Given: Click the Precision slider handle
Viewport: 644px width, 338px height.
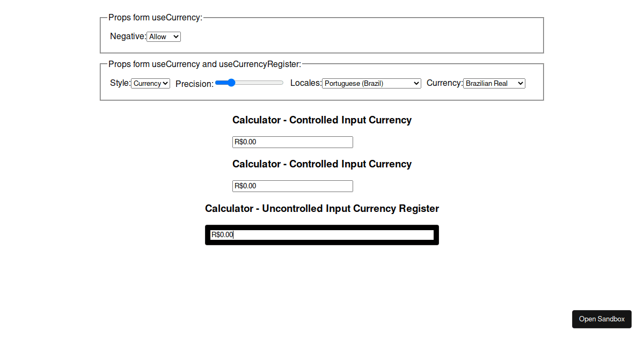Looking at the screenshot, I should pos(231,83).
